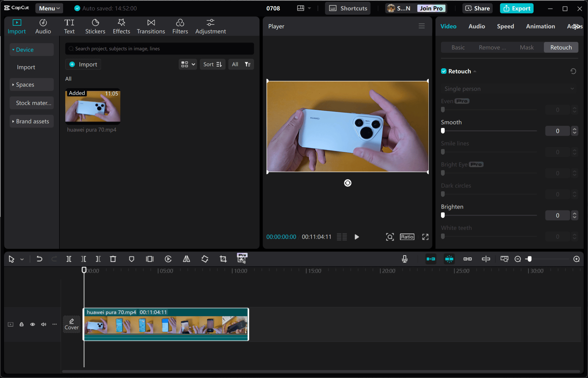
Task: Click the rotate clip icon
Action: [x=205, y=259]
